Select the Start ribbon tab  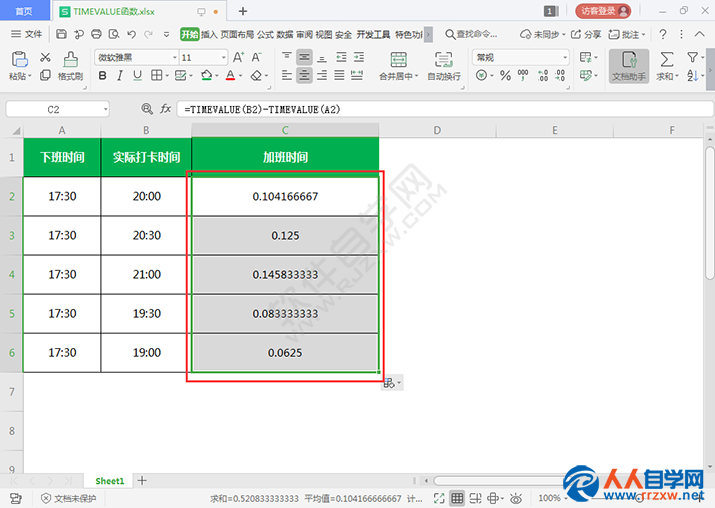pos(190,34)
